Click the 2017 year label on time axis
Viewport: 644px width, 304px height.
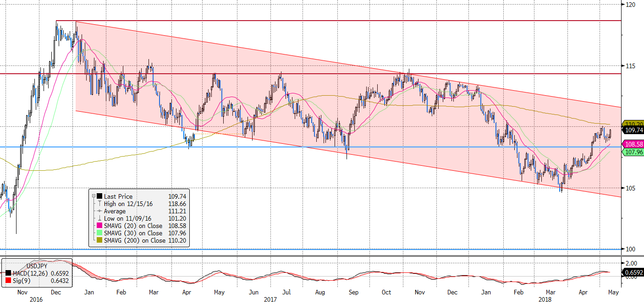271,299
